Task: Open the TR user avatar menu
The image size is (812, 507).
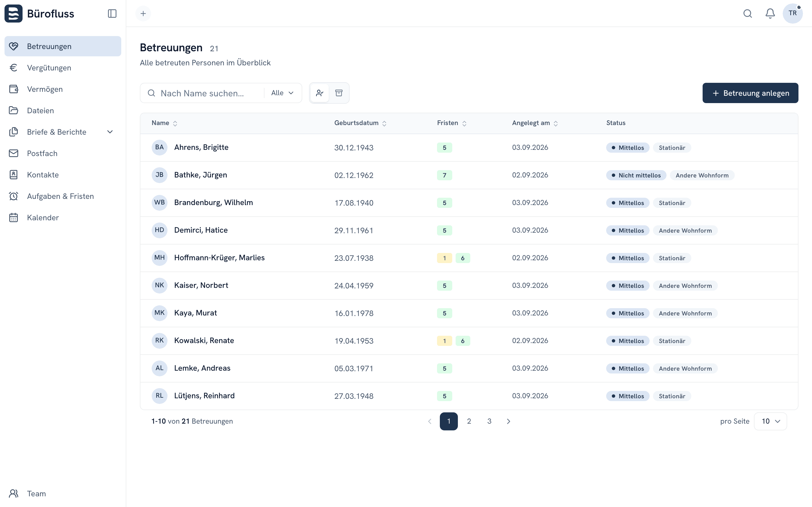Action: 793,14
